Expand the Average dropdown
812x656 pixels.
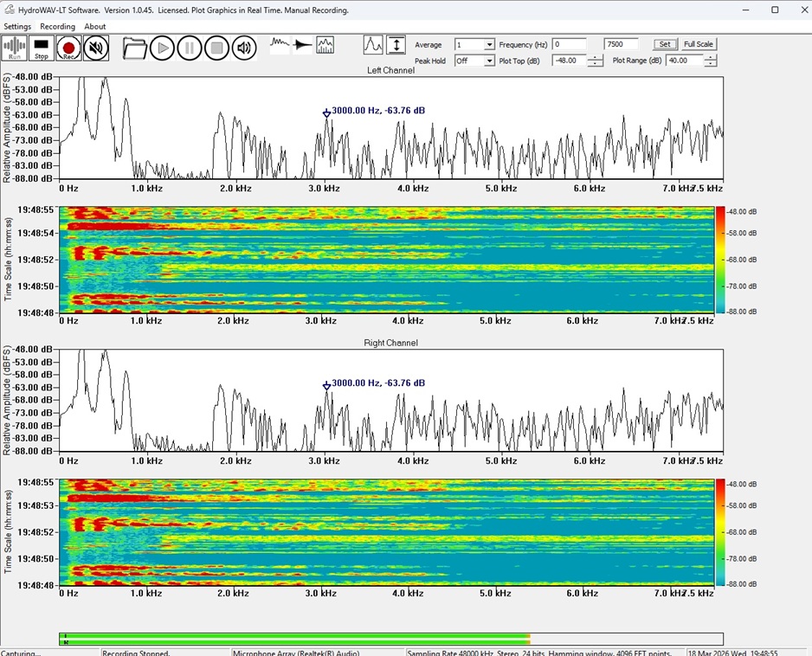489,45
